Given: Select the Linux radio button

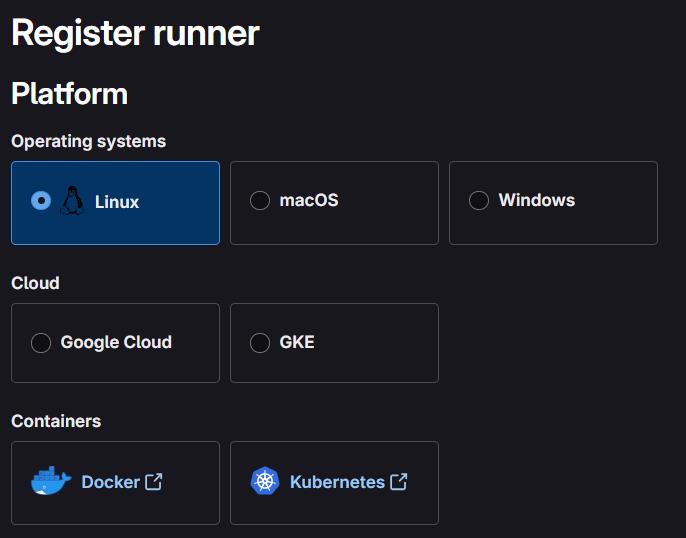Looking at the screenshot, I should [41, 201].
